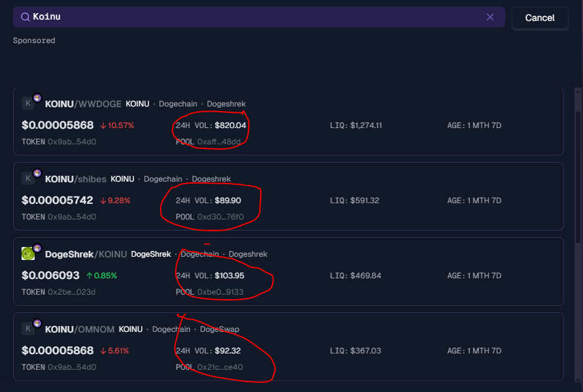Click token address 0x2be...023d
This screenshot has height=392, width=583.
point(71,292)
